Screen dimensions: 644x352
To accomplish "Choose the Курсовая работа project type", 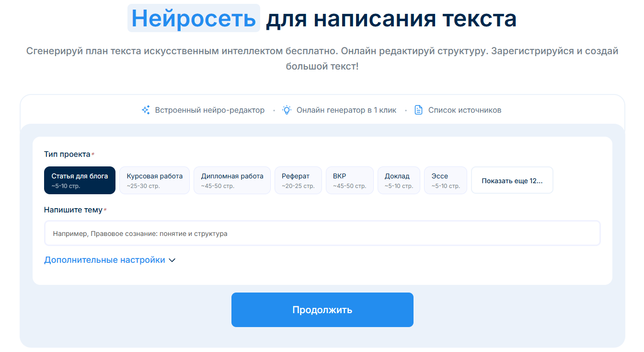I will click(154, 180).
